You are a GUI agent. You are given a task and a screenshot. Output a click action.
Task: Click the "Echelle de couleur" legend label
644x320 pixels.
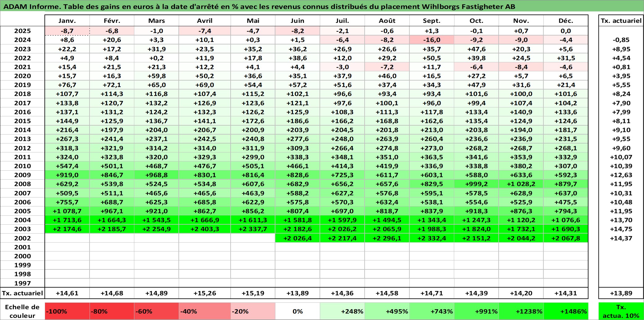(x=22, y=311)
